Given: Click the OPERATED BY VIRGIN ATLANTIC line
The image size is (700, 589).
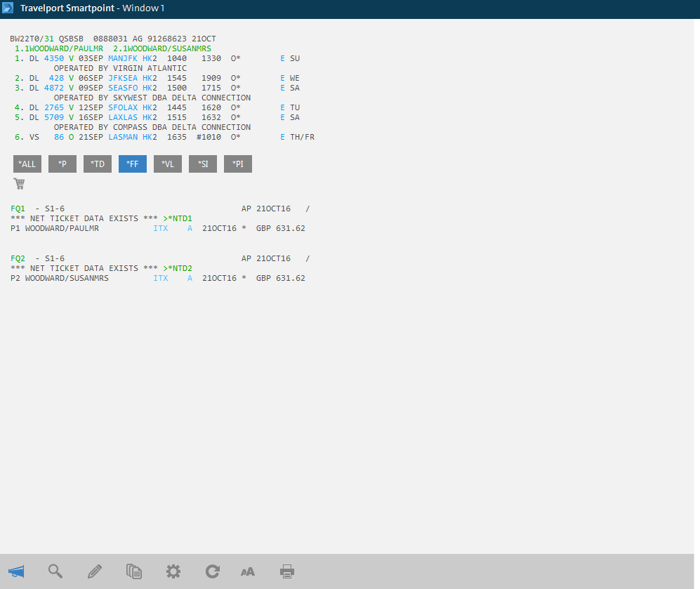Looking at the screenshot, I should (x=121, y=68).
